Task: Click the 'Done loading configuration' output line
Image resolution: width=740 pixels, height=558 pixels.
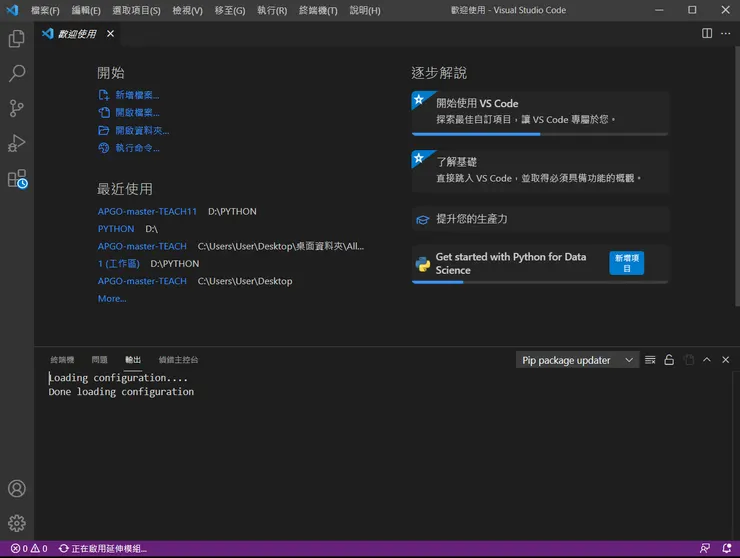Action: click(x=121, y=392)
